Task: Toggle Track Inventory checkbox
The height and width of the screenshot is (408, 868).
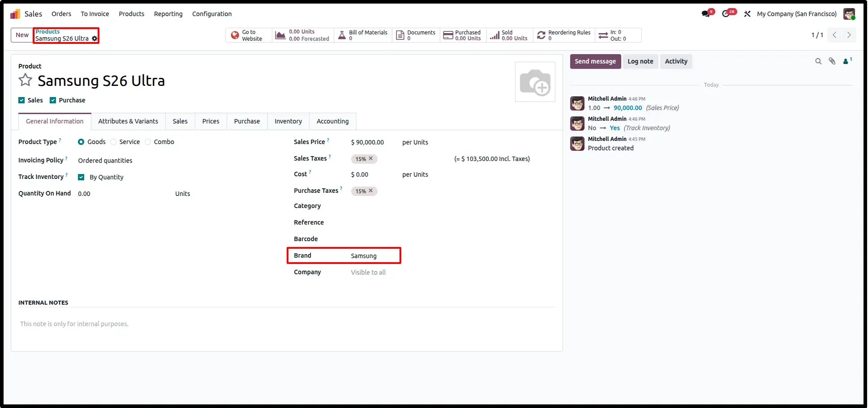Action: click(81, 177)
